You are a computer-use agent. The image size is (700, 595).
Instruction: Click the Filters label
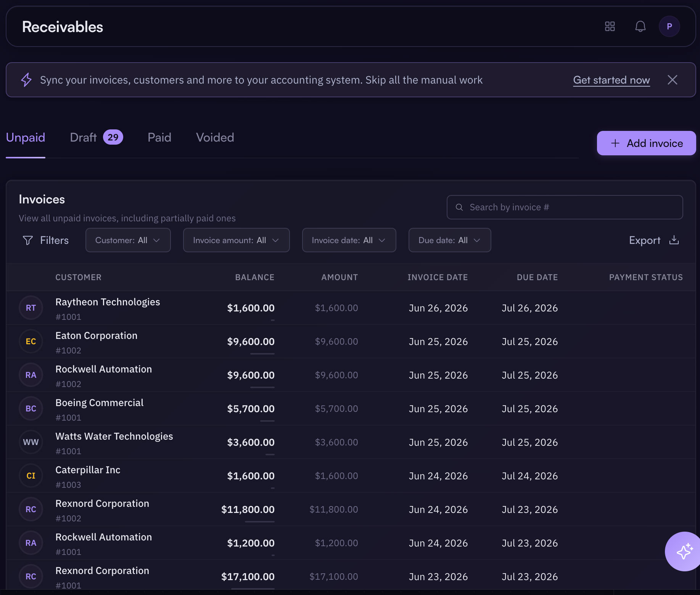pos(54,240)
